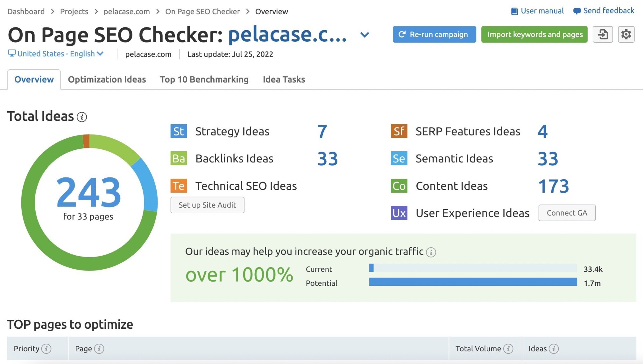Open the settings gear icon
643x364 pixels.
tap(626, 34)
